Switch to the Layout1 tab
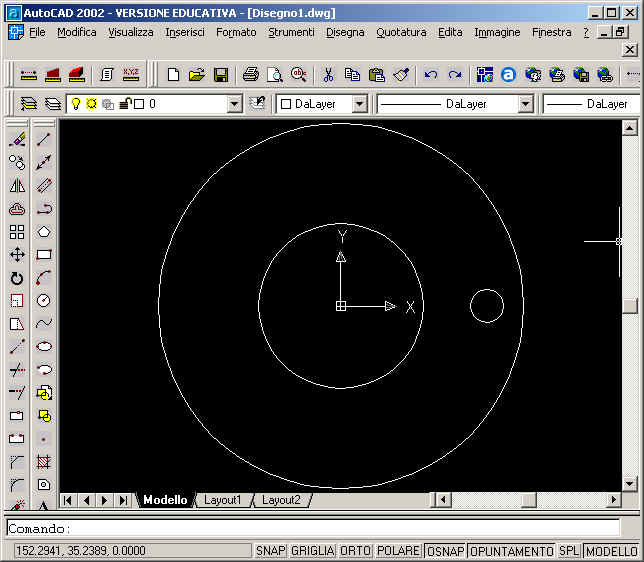644x562 pixels. [x=223, y=500]
